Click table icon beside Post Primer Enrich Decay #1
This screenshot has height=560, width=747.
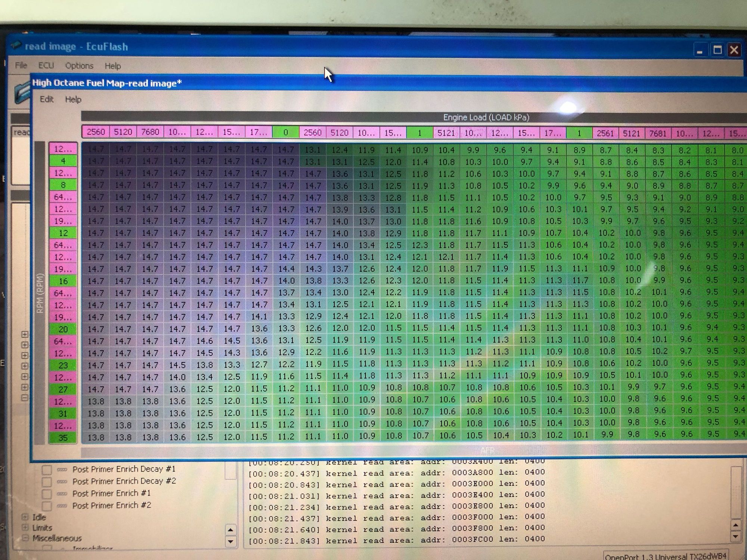62,470
